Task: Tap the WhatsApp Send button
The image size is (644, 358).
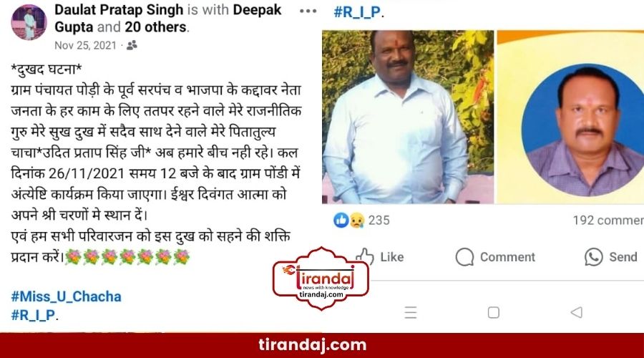Action: [x=611, y=257]
